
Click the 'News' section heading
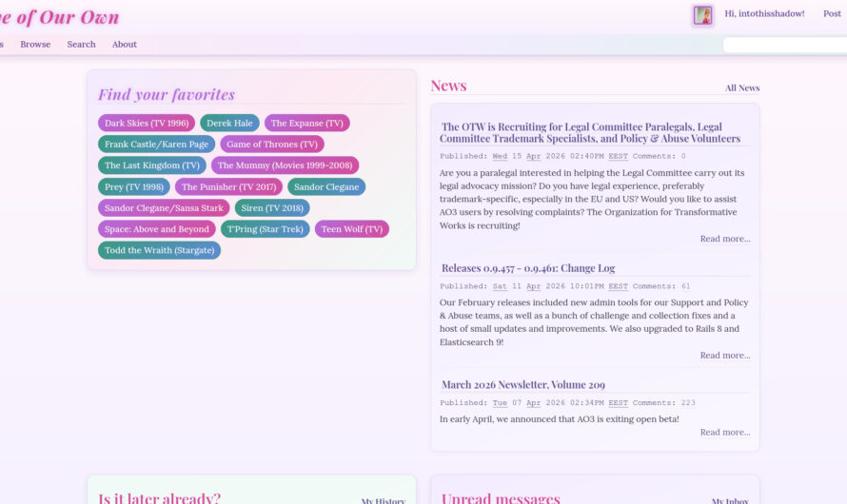[448, 86]
